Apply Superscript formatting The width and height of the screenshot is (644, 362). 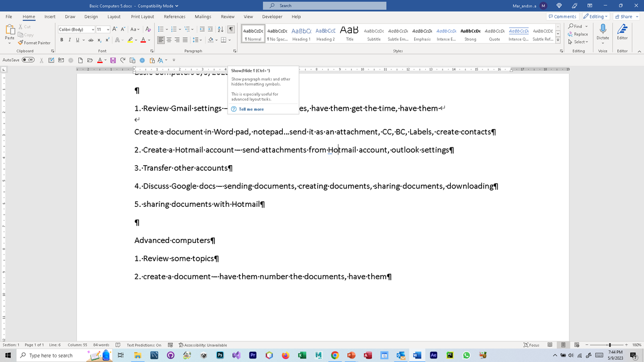(x=107, y=40)
